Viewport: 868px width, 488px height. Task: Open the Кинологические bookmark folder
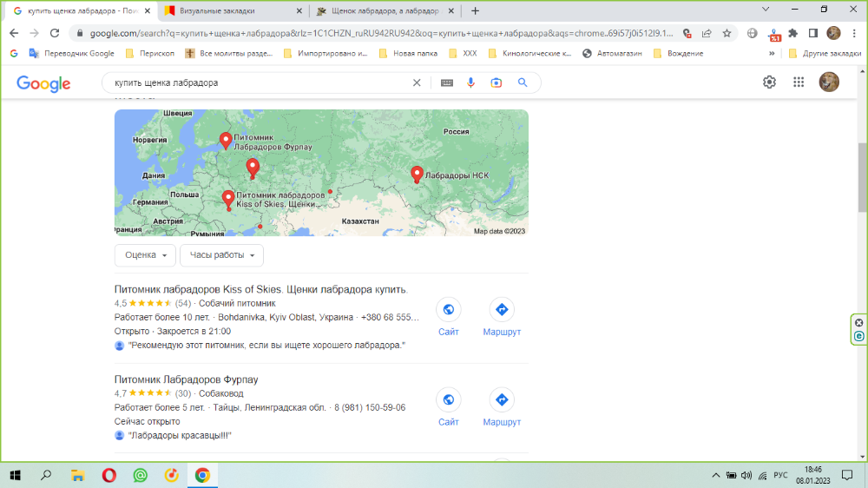tap(530, 53)
